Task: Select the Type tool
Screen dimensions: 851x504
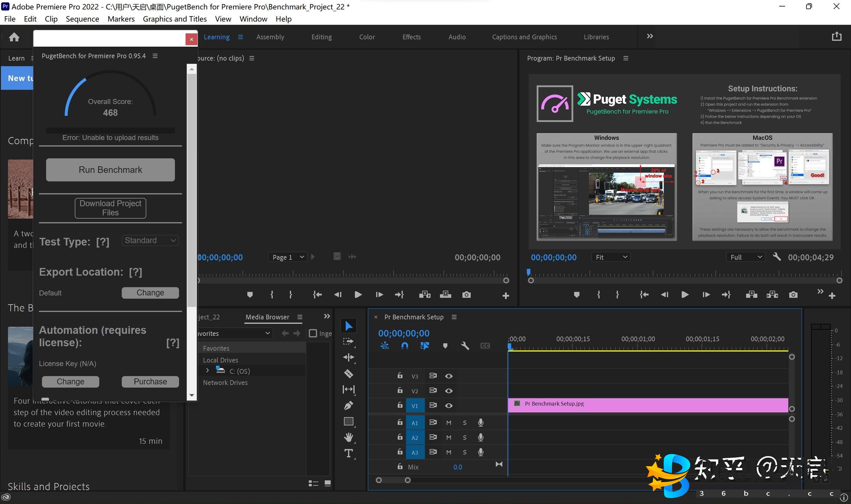Action: (x=348, y=453)
